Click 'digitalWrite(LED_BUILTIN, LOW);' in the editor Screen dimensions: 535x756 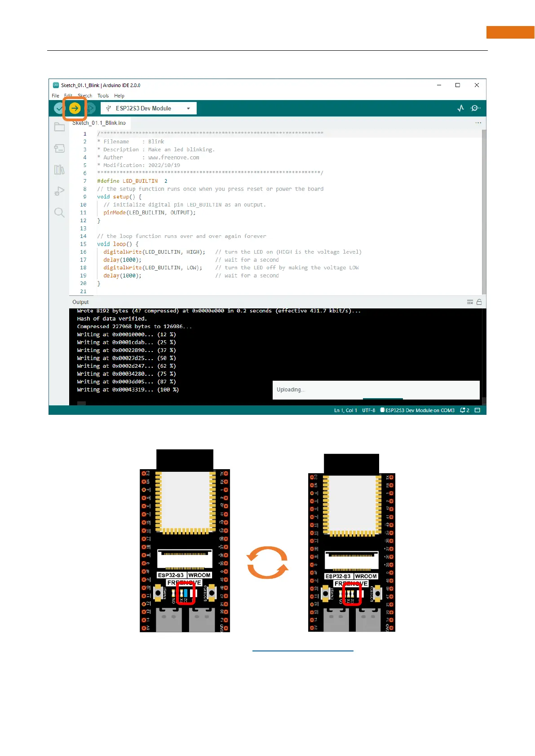(153, 268)
